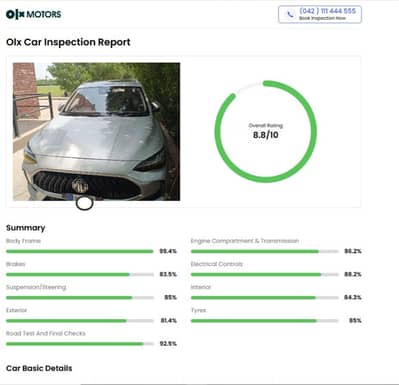The height and width of the screenshot is (385, 399).
Task: Click the Olx Car Inspection Report heading
Action: point(68,42)
